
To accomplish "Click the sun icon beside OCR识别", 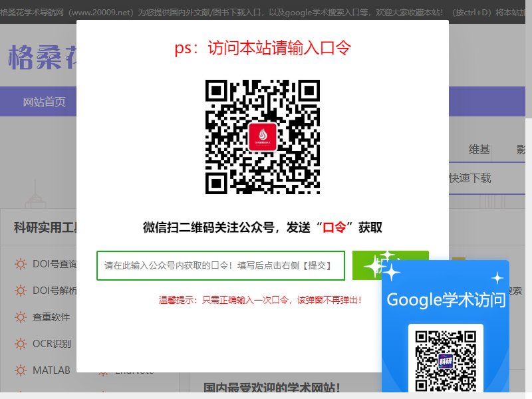I will pyautogui.click(x=21, y=344).
